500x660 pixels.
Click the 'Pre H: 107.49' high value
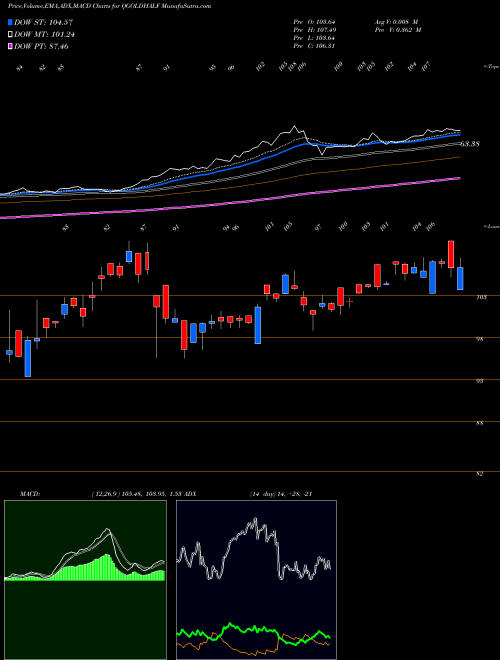point(314,30)
